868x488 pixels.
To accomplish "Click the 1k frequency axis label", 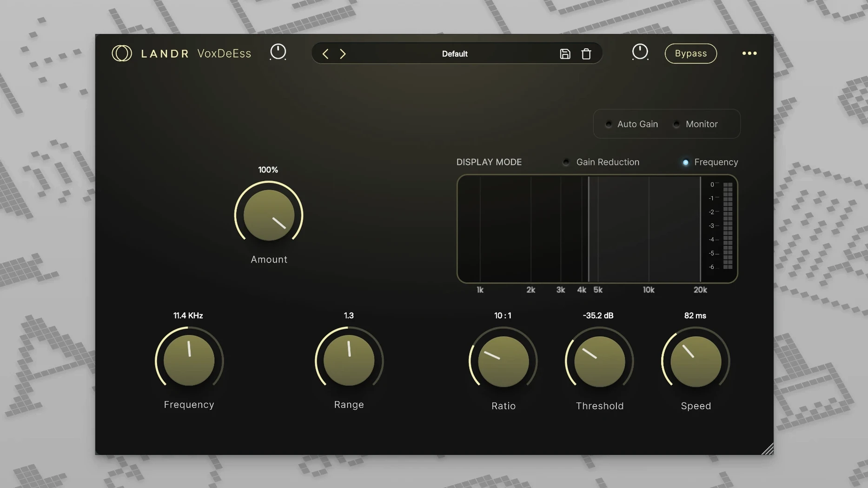I will 480,290.
